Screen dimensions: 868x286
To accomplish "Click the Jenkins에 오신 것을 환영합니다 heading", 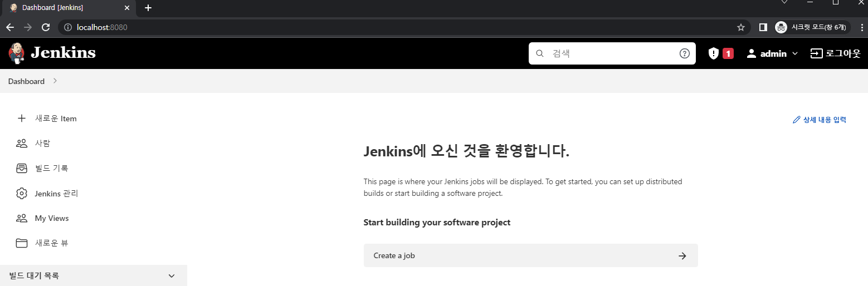I will (466, 151).
